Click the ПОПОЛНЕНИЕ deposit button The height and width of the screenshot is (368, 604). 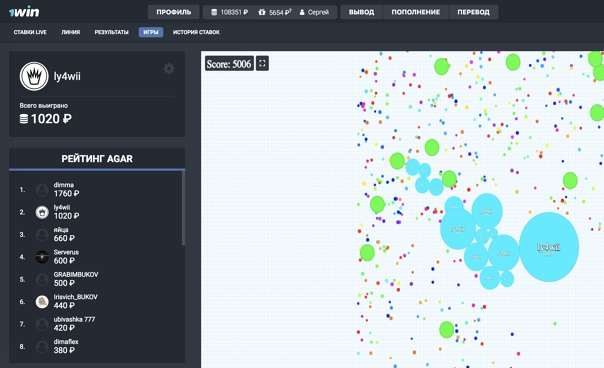coord(416,12)
